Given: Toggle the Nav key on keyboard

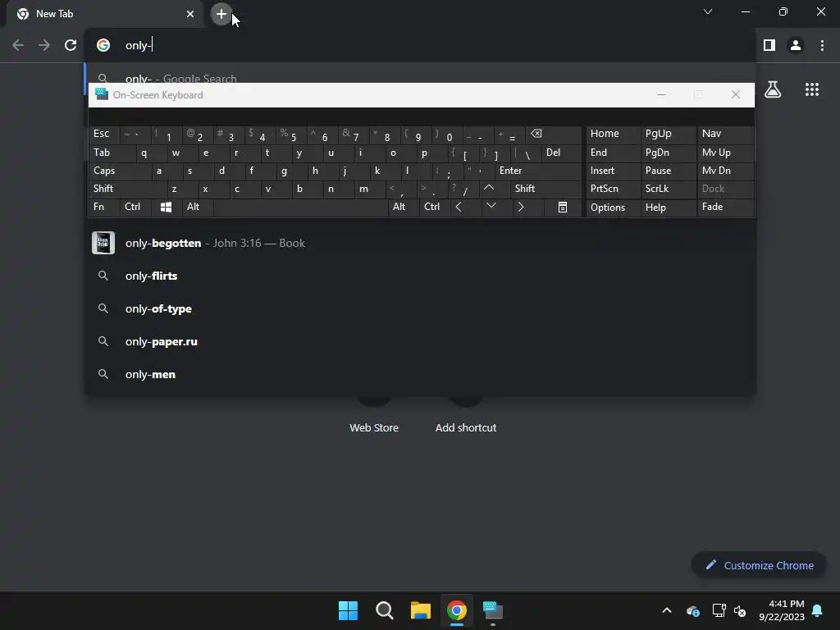Looking at the screenshot, I should (x=725, y=134).
